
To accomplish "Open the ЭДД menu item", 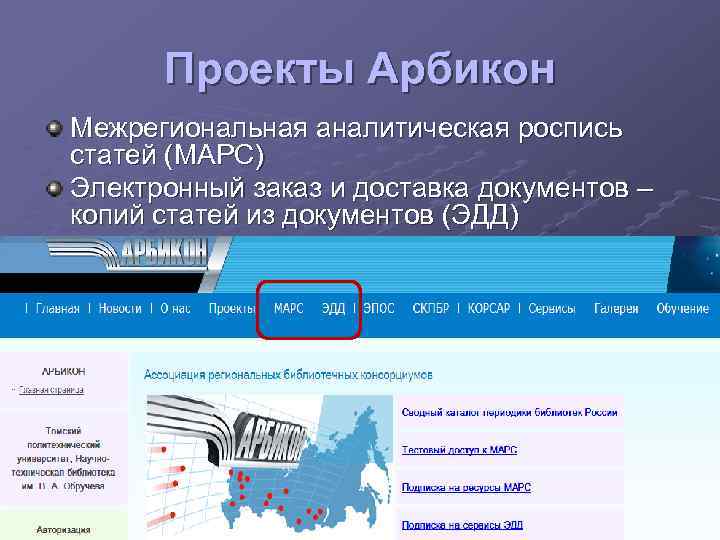I will click(x=333, y=309).
